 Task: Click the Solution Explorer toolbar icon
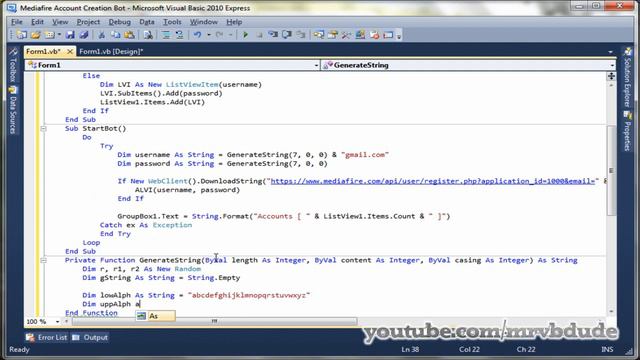[x=319, y=35]
